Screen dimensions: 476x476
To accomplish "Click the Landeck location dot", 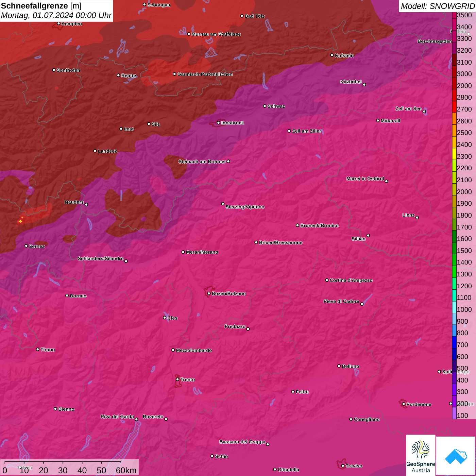I will coord(95,151).
